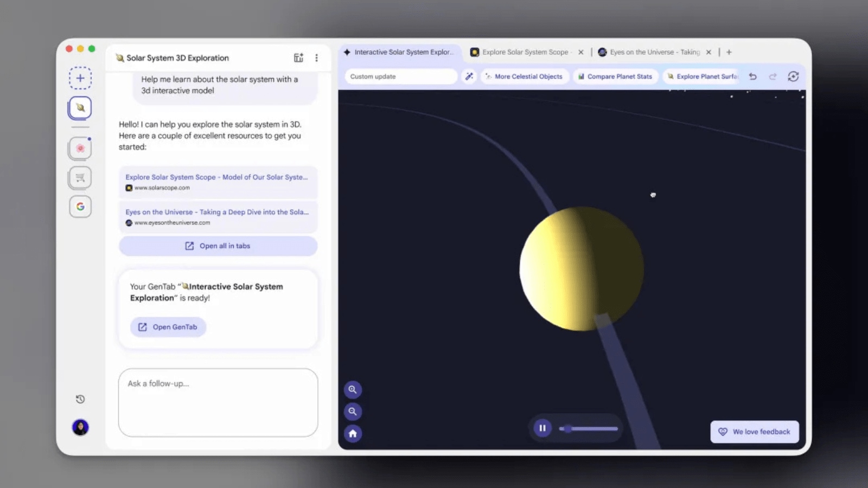Open the panel layout icon in chat header
Image resolution: width=868 pixels, height=488 pixels.
click(298, 58)
